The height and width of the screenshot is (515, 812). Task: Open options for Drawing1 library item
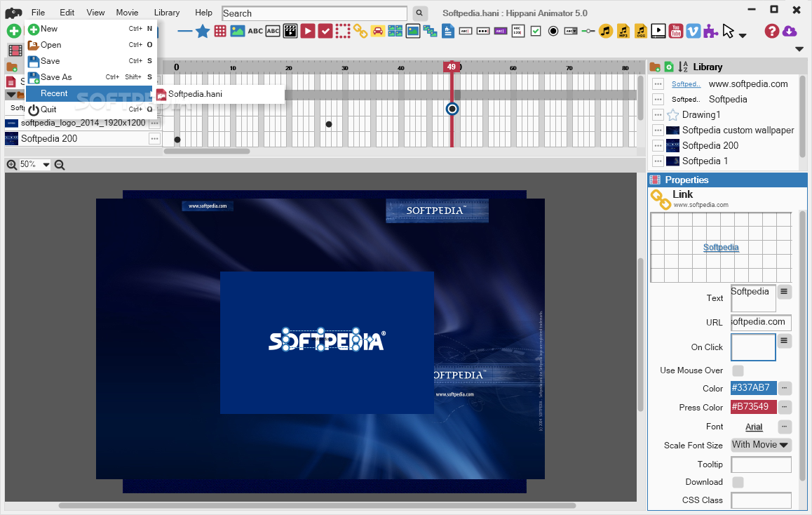(658, 114)
